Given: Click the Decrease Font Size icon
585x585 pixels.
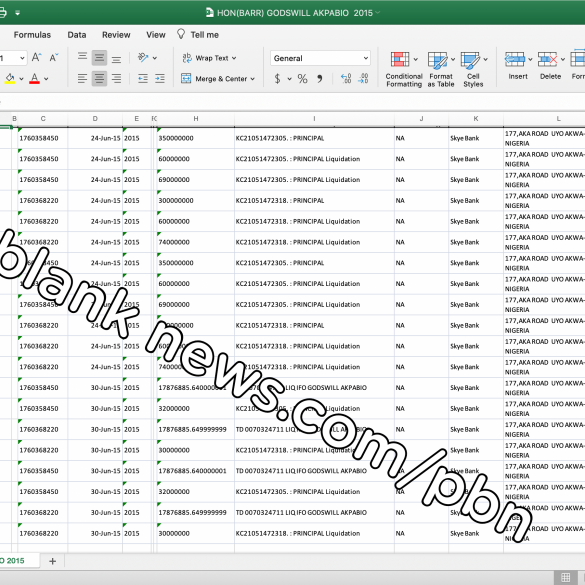Looking at the screenshot, I should pyautogui.click(x=54, y=57).
